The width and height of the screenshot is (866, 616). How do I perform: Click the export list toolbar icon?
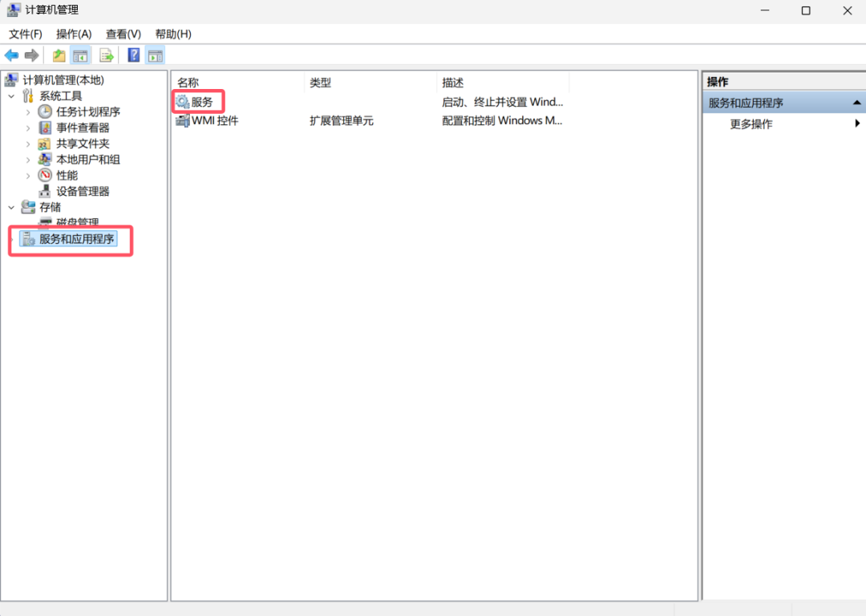(x=106, y=55)
